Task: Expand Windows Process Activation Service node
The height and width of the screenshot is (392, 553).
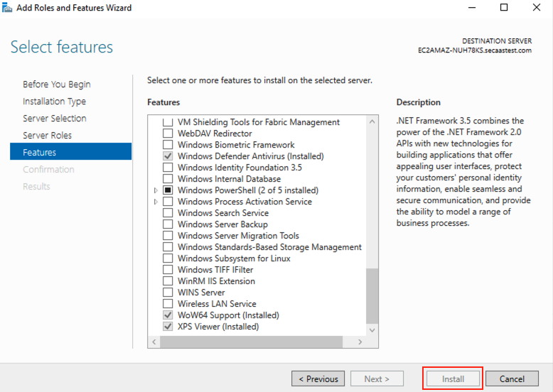Action: pyautogui.click(x=156, y=202)
